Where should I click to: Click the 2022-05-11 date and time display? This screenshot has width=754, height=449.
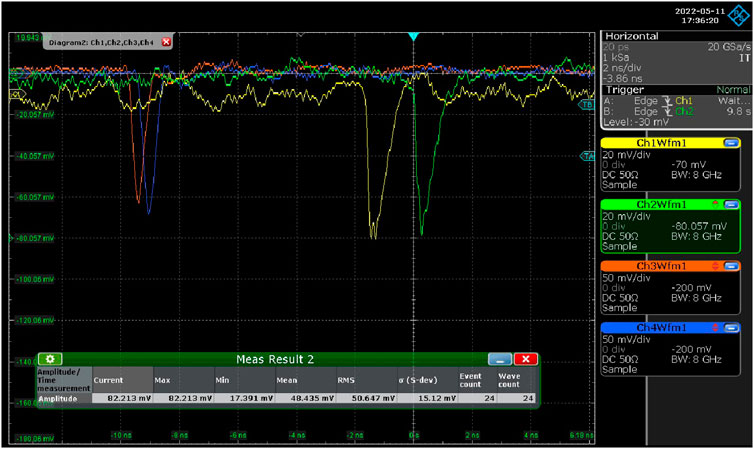click(700, 16)
